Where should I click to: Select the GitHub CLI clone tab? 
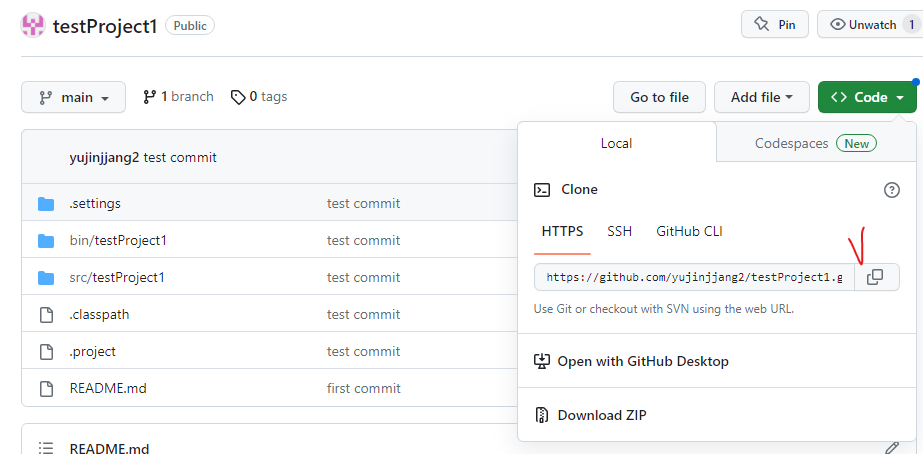pos(689,231)
